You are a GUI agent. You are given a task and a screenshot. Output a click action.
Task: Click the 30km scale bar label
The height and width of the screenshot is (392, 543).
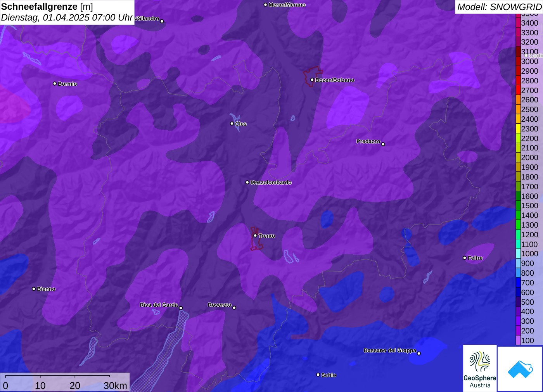coord(115,385)
